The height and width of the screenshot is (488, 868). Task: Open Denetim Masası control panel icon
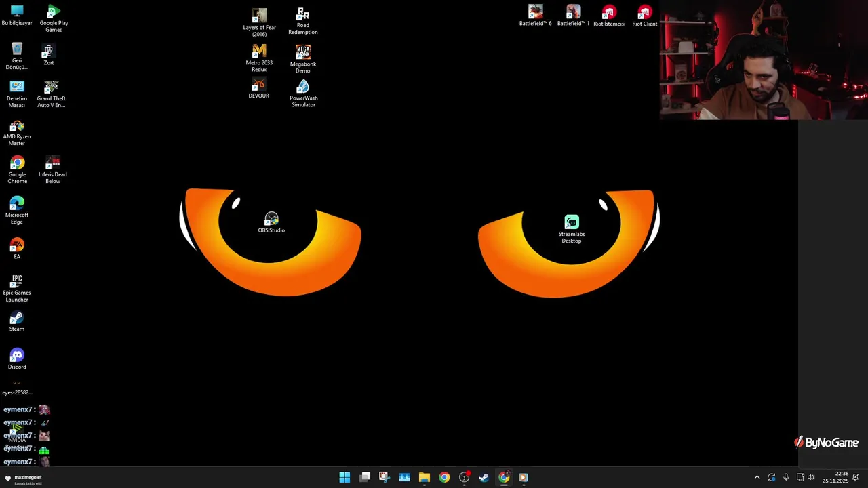pos(17,94)
